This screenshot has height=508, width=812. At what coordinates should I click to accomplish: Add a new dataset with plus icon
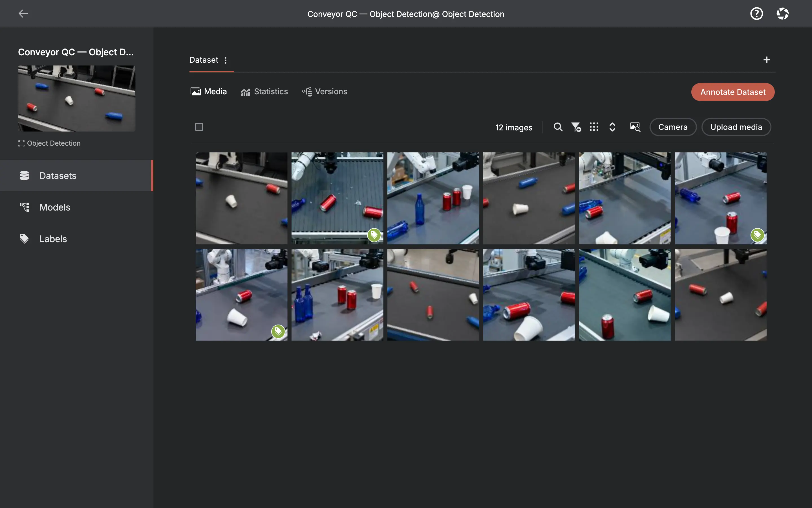pyautogui.click(x=767, y=60)
